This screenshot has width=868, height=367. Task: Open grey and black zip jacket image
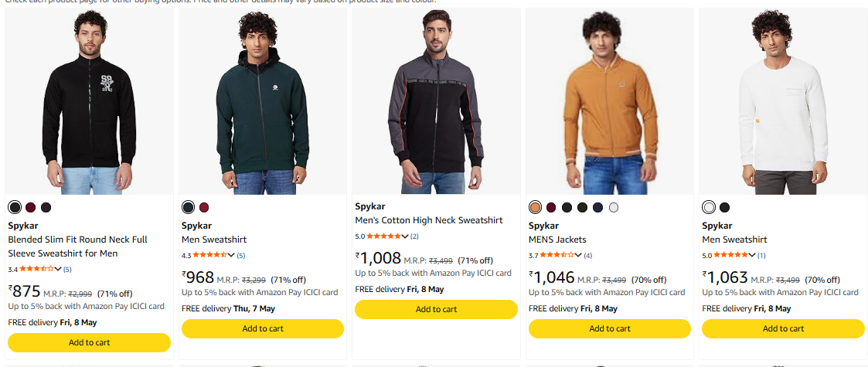coord(436,101)
